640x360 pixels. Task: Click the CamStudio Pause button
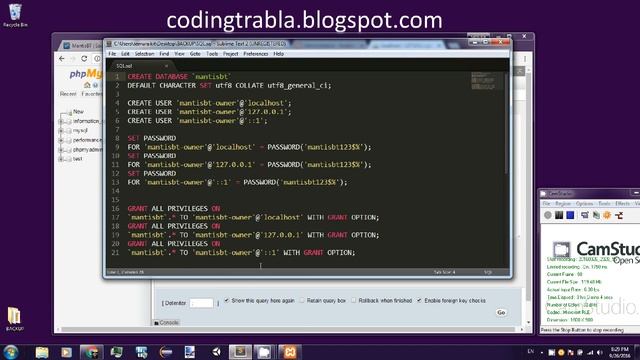point(559,215)
